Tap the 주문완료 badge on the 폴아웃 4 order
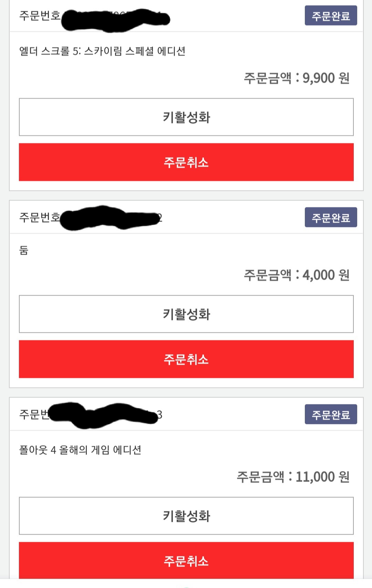 (x=331, y=414)
